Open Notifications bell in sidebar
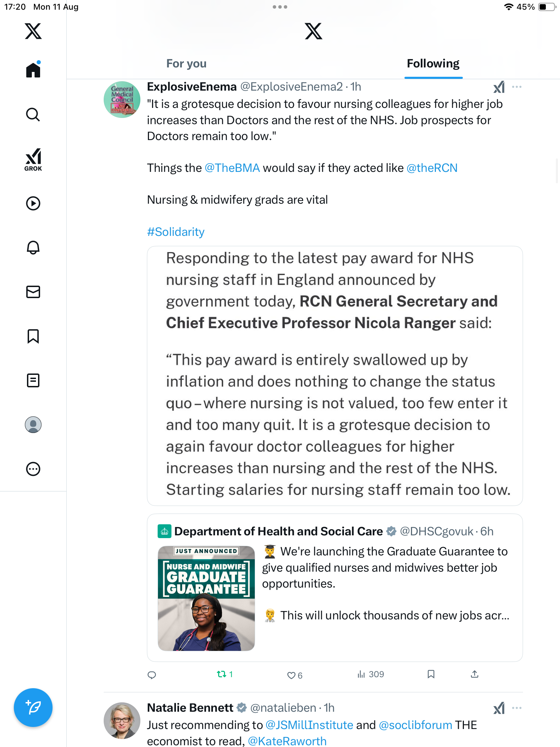Viewport: 560px width, 747px height. [33, 248]
